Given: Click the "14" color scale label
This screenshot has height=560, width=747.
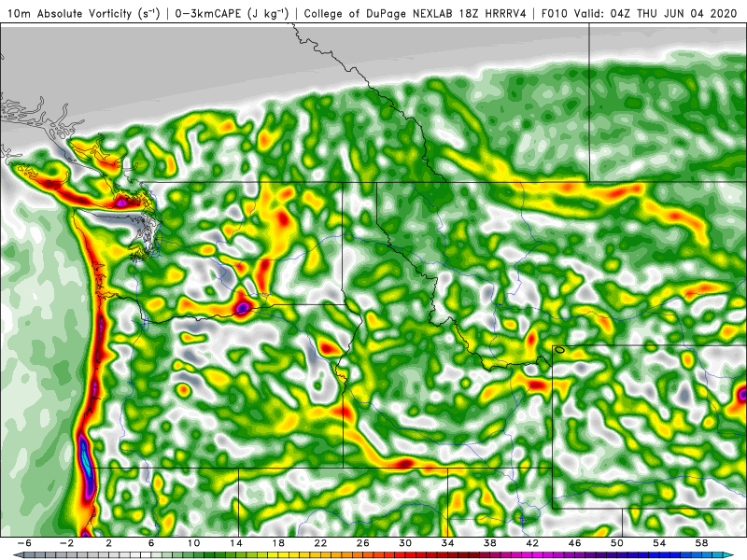Looking at the screenshot, I should click(x=236, y=543).
